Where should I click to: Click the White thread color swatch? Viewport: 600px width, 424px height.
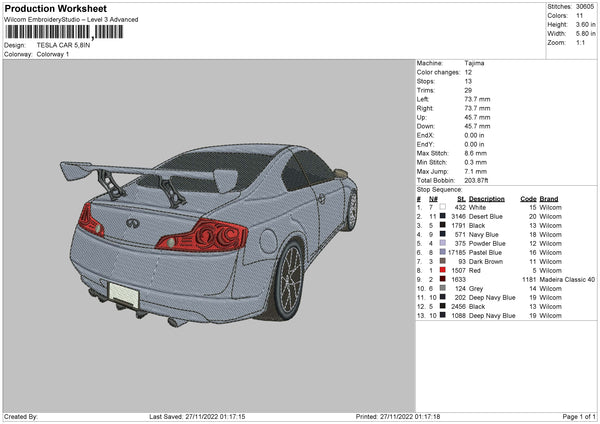coord(442,207)
